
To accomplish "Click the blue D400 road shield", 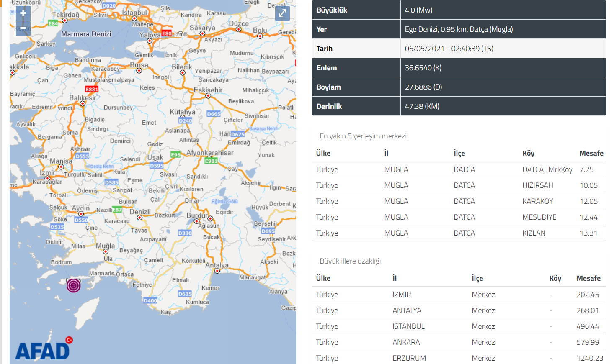I will point(150,300).
